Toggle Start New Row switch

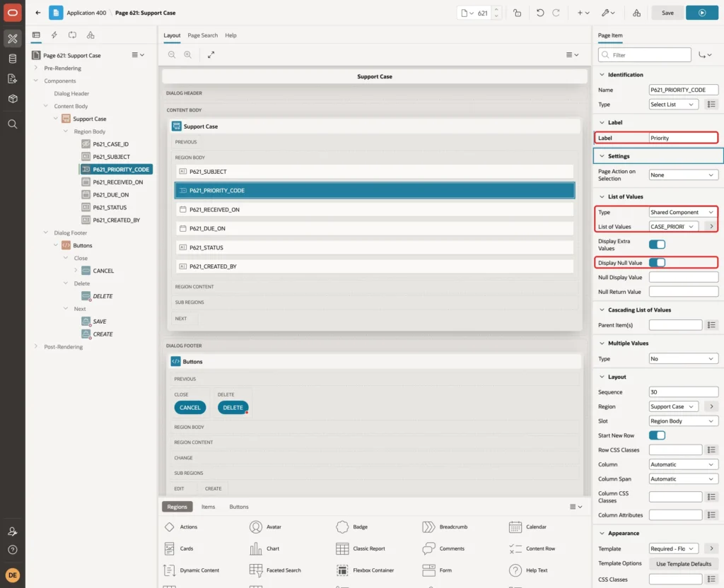coord(657,435)
